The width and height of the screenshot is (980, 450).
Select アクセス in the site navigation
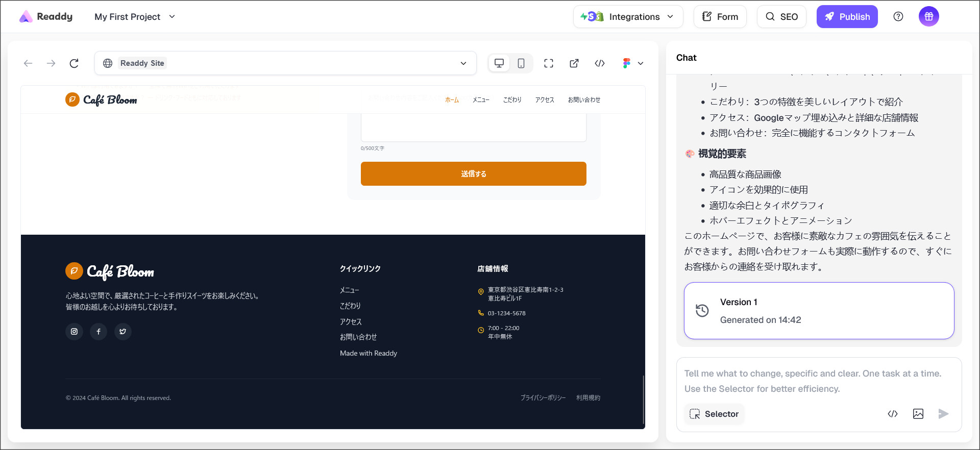545,100
